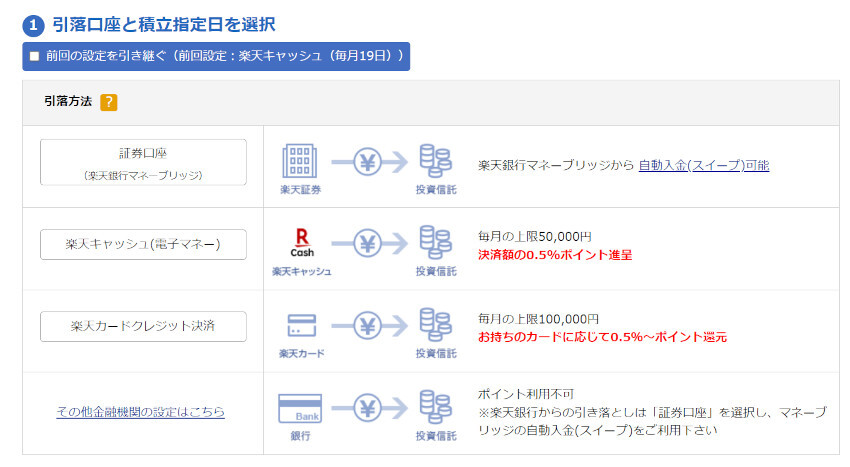Click the coin stack icon in 証券口座 row
This screenshot has width=850, height=467.
click(x=435, y=161)
